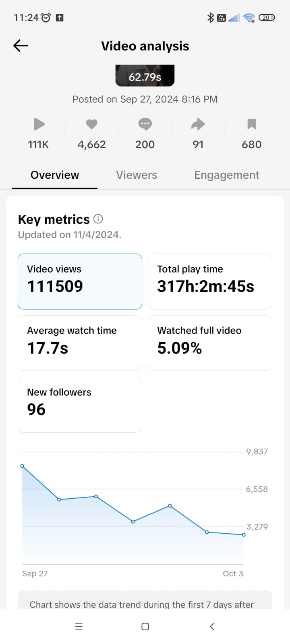Select the Total play time card
Image resolution: width=290 pixels, height=644 pixels.
pos(210,281)
